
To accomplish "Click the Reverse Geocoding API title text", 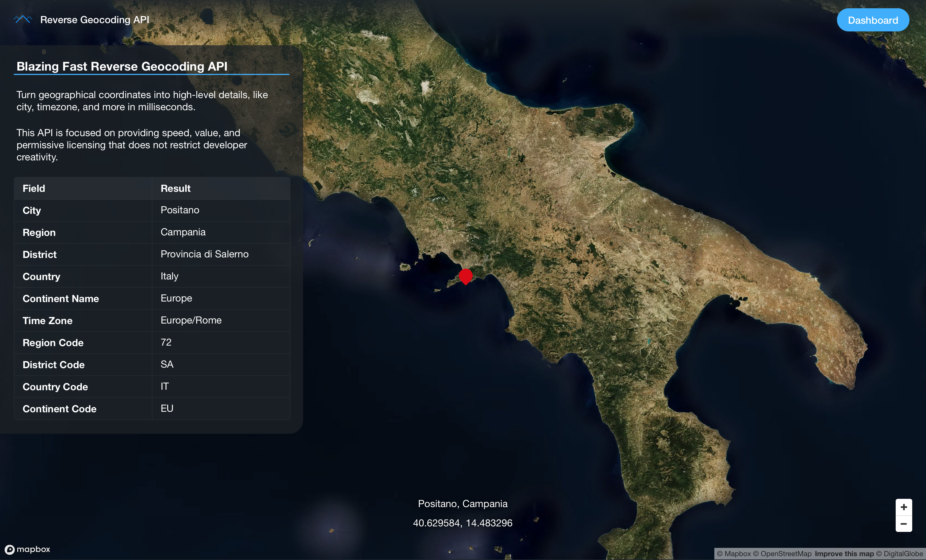I will [95, 20].
